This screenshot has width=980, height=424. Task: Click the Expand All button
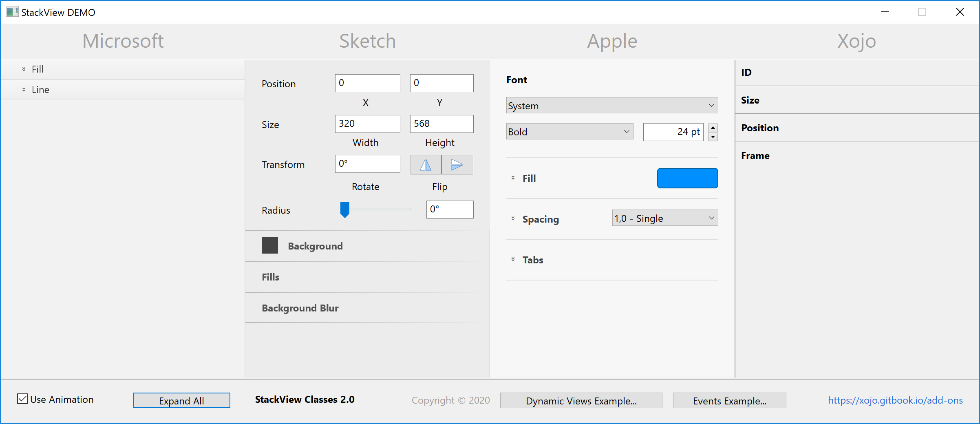[x=182, y=400]
